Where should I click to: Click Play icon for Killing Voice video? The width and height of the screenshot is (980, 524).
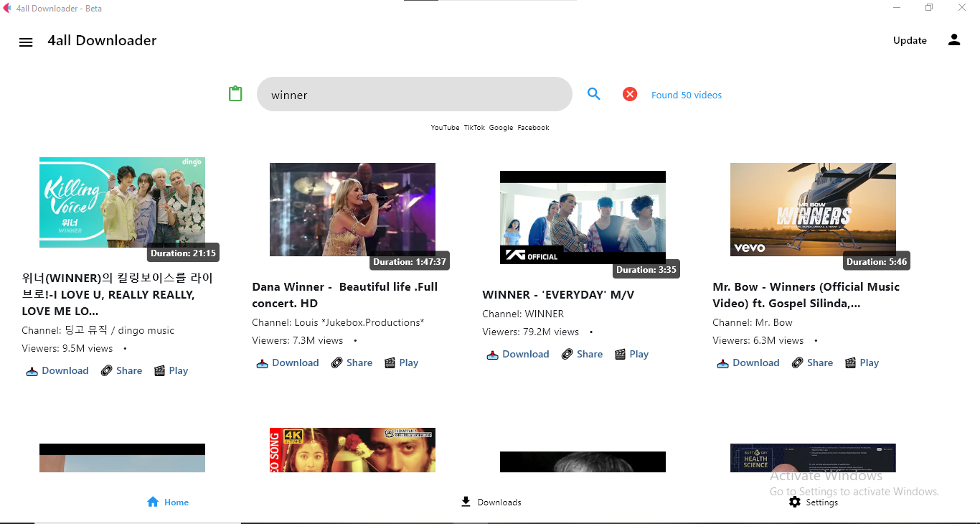[x=160, y=371]
